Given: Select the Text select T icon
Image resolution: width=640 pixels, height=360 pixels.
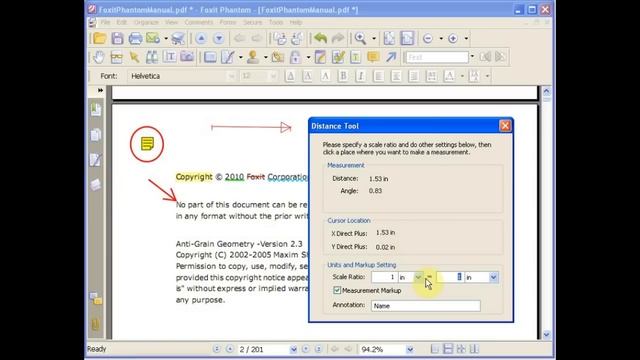Looking at the screenshot, I should click(x=169, y=57).
